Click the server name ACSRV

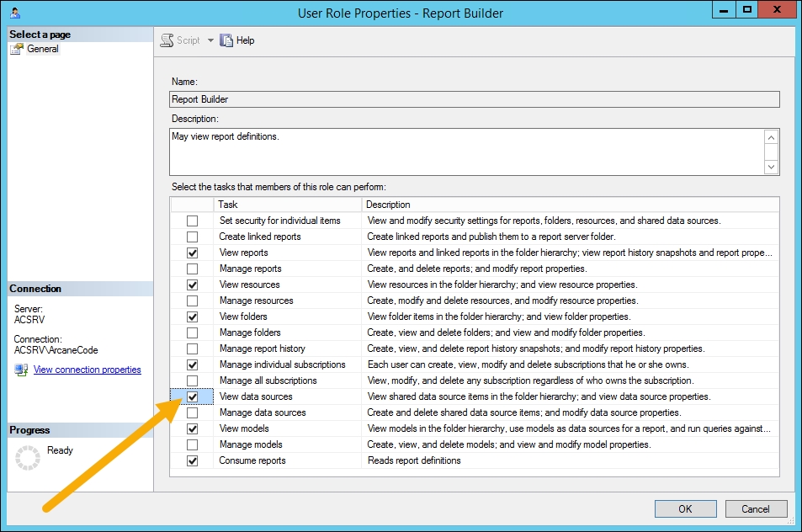tap(29, 320)
